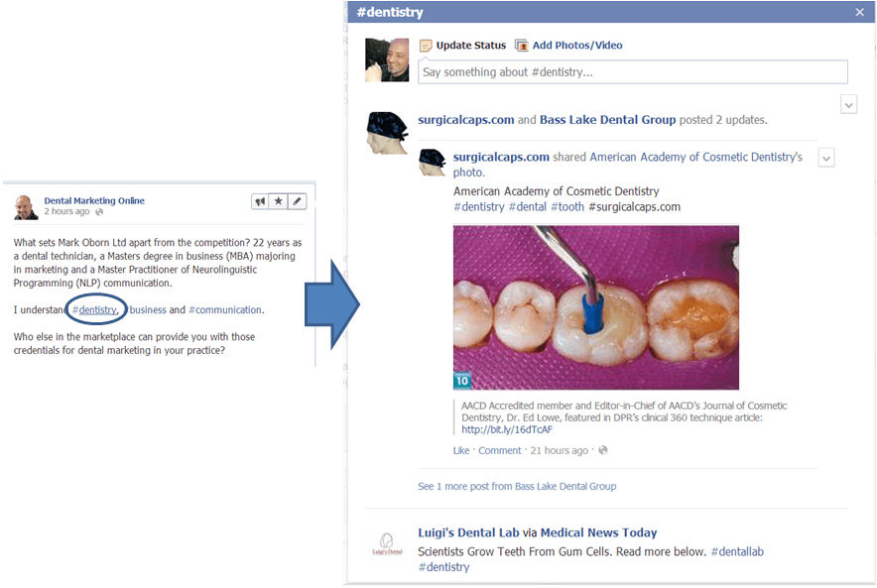Open the bit.ly/16dTcAF link
The height and width of the screenshot is (588, 877).
pyautogui.click(x=507, y=429)
